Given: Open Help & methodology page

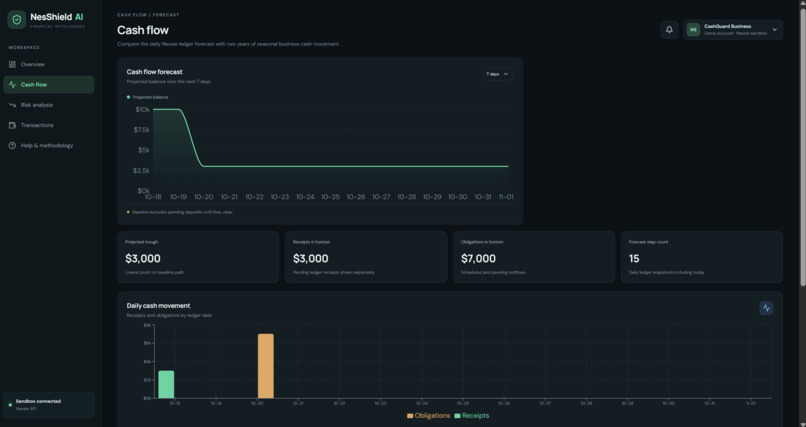Looking at the screenshot, I should coord(49,145).
